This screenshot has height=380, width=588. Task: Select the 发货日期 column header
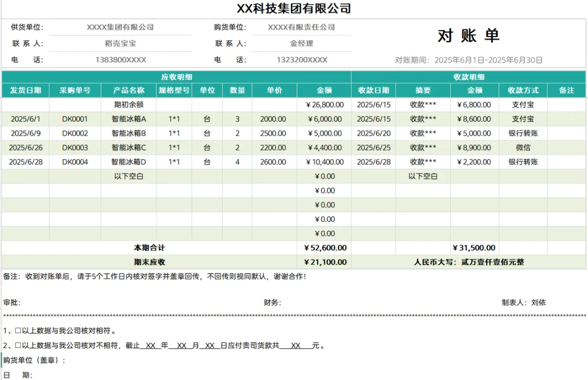point(26,90)
